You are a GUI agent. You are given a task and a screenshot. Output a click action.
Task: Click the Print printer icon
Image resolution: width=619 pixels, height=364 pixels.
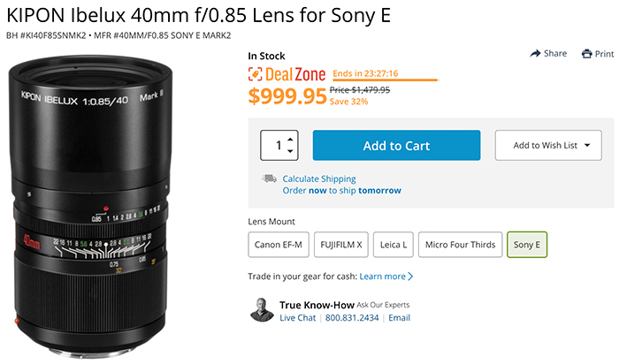(x=586, y=54)
